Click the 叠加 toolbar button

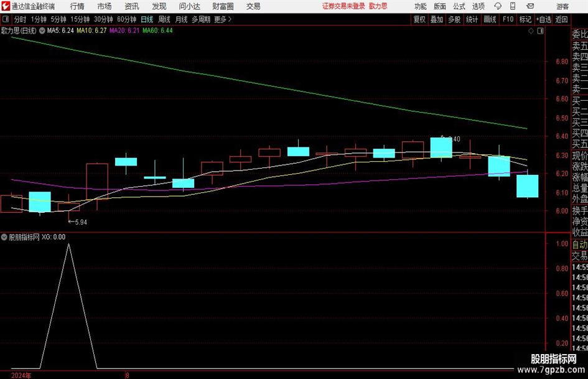pyautogui.click(x=437, y=19)
